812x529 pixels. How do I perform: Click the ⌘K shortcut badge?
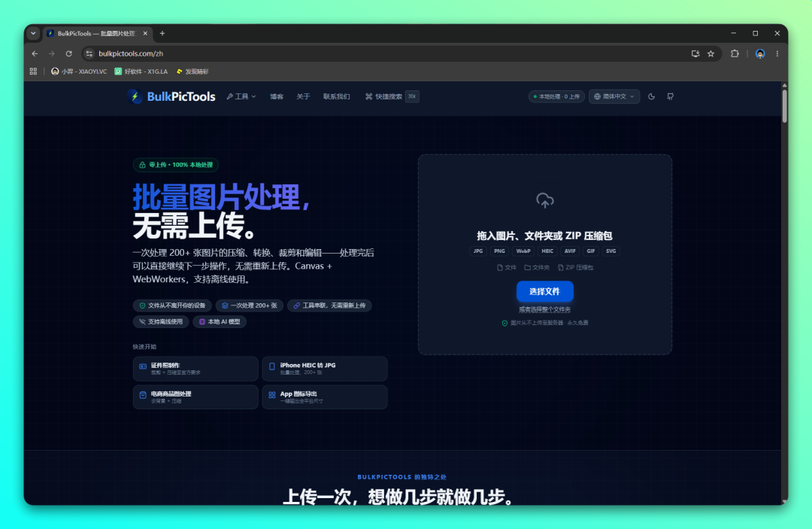pyautogui.click(x=412, y=96)
